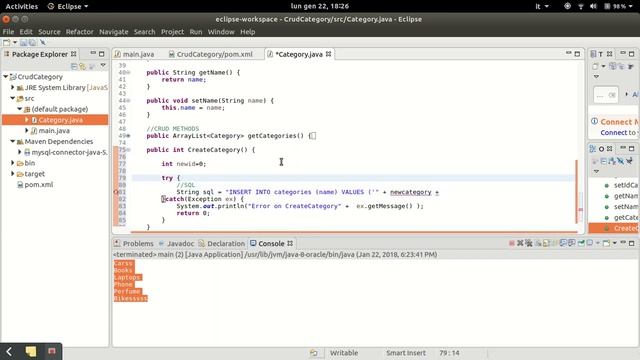Click the Save All toolbar icon
The image size is (640, 360).
click(32, 42)
